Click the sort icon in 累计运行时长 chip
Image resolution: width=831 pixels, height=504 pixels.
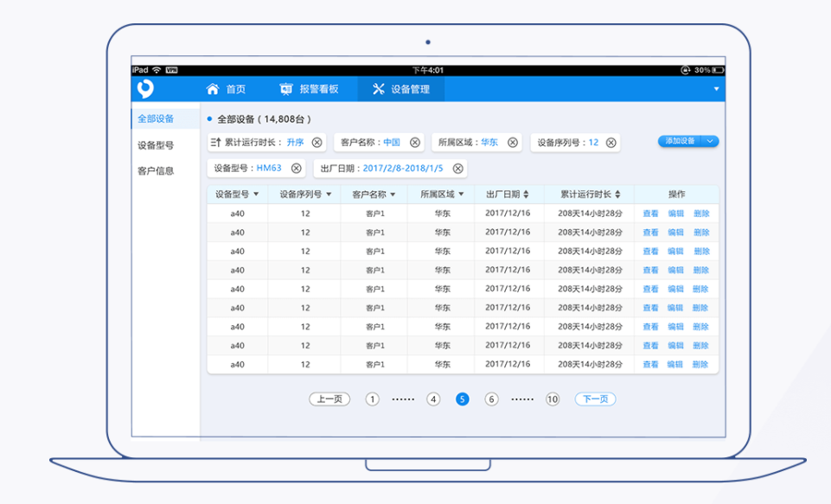pos(215,142)
